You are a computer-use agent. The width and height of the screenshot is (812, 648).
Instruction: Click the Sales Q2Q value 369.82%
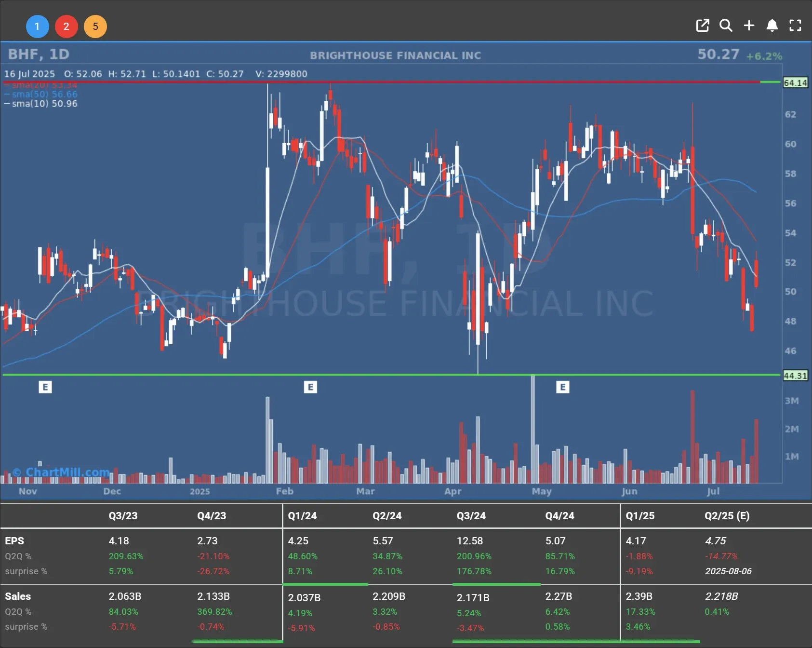(x=214, y=611)
